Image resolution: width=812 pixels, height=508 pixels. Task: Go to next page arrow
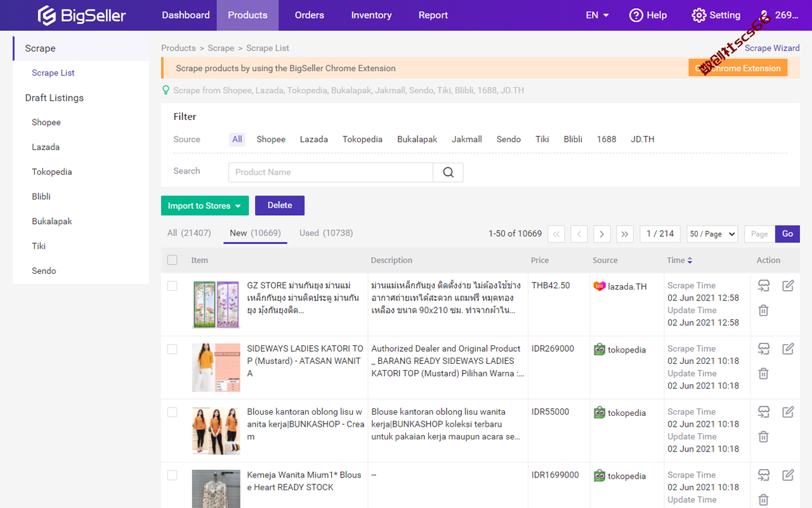(602, 234)
